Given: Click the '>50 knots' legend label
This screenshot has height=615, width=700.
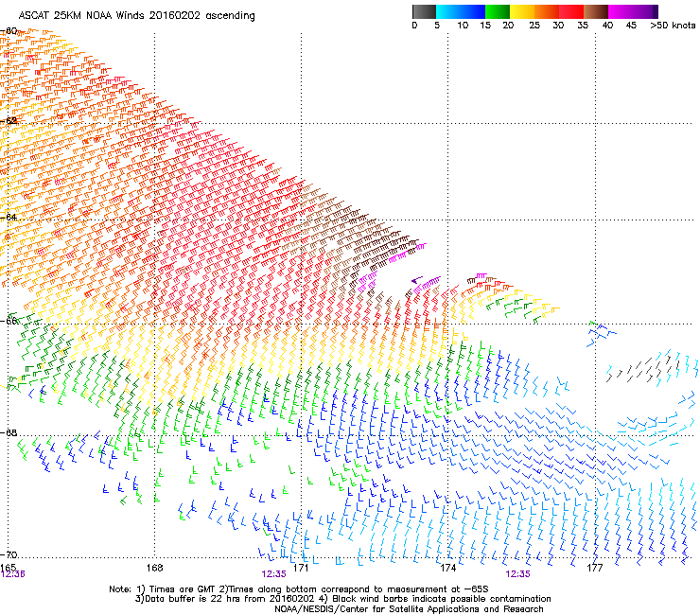Looking at the screenshot, I should tap(673, 26).
